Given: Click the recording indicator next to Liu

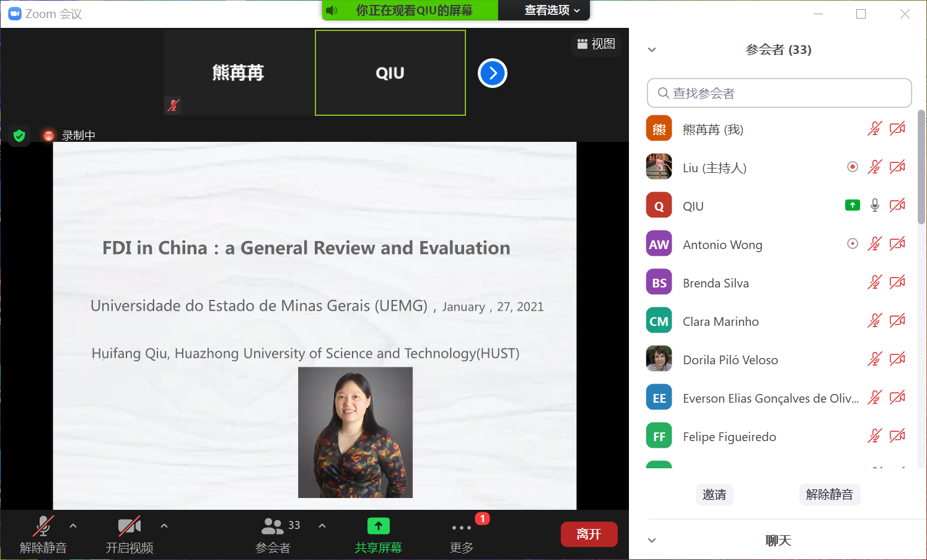Looking at the screenshot, I should (853, 167).
